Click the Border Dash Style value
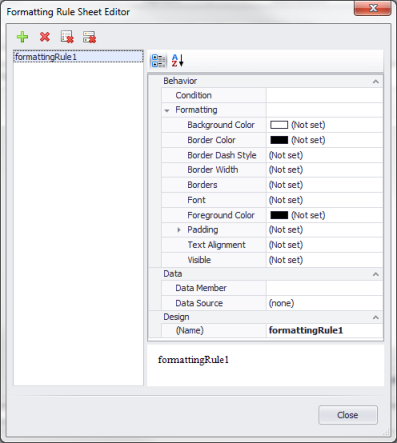The height and width of the screenshot is (443, 397). pos(324,155)
